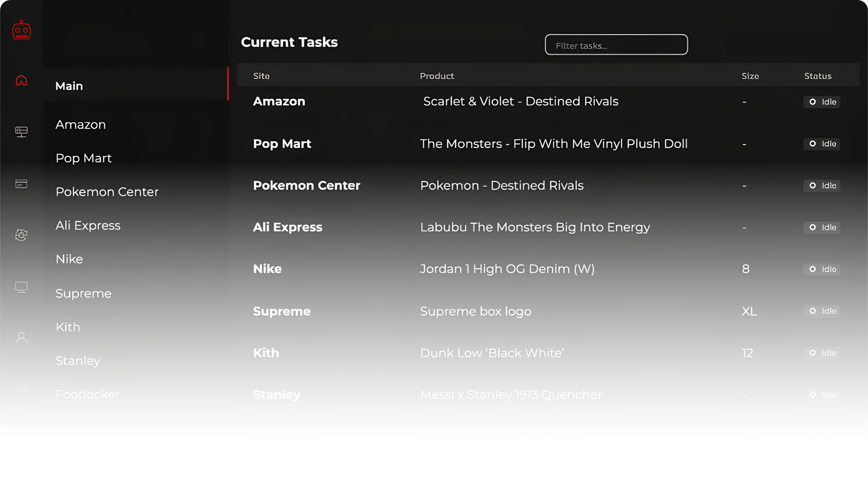868x490 pixels.
Task: Toggle the Idle status on Amazon task
Action: pos(822,102)
